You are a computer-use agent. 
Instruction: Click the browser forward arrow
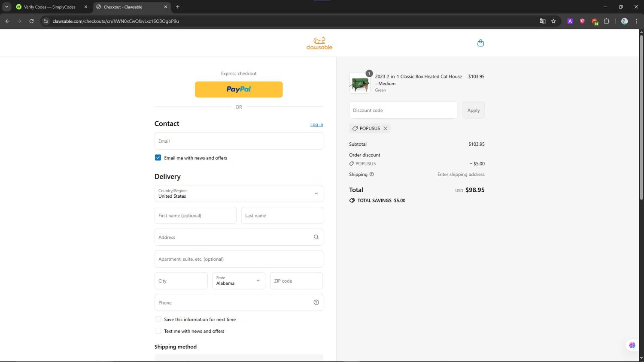[19, 21]
